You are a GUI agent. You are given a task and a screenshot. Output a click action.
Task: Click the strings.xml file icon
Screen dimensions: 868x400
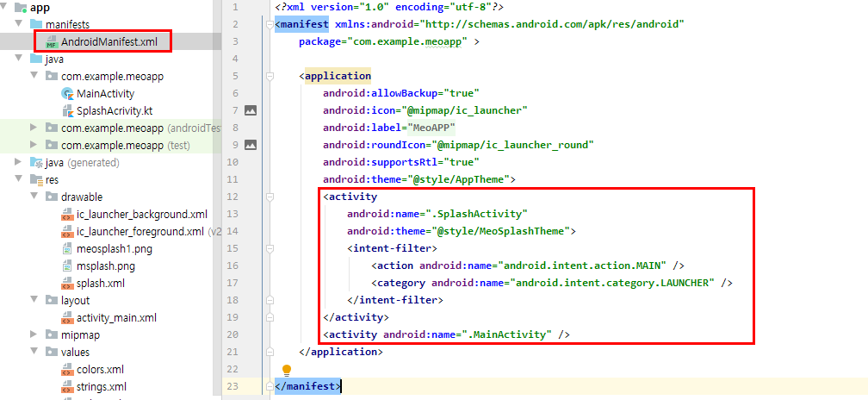click(67, 387)
